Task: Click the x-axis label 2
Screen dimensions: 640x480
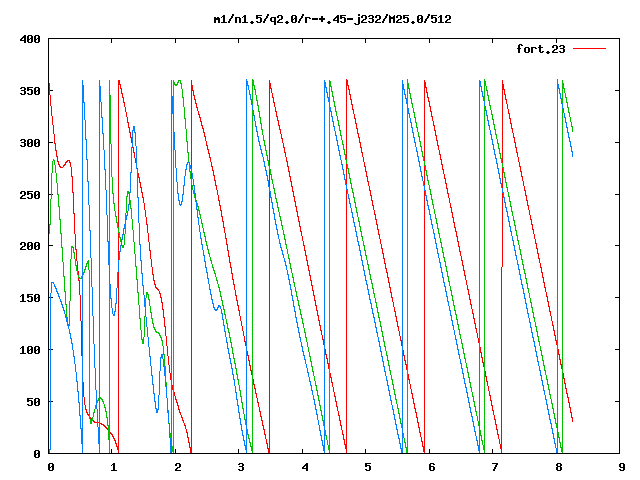Action: [178, 467]
